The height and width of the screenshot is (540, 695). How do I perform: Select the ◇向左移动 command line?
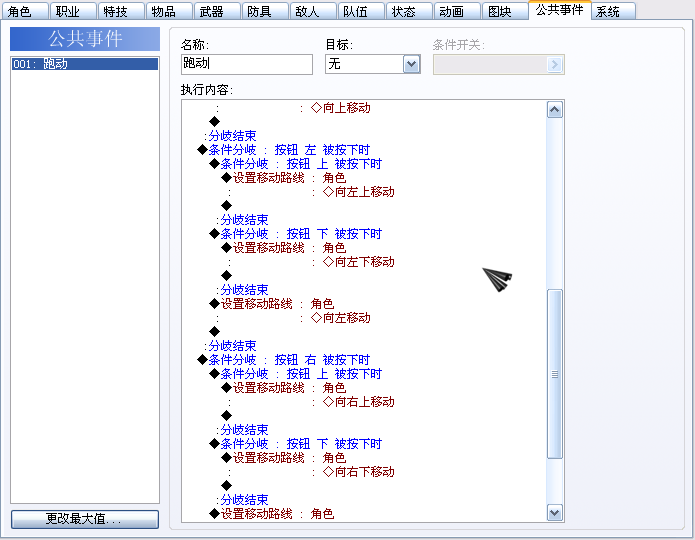(340, 318)
